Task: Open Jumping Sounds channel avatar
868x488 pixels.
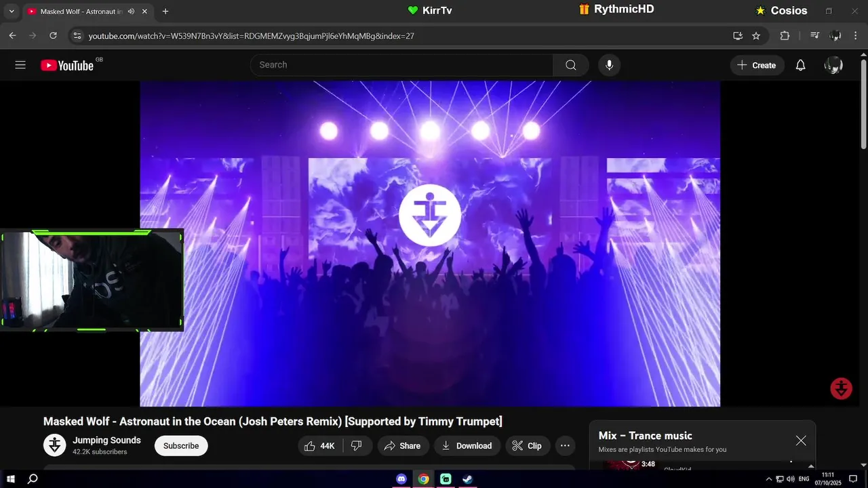Action: click(x=55, y=445)
